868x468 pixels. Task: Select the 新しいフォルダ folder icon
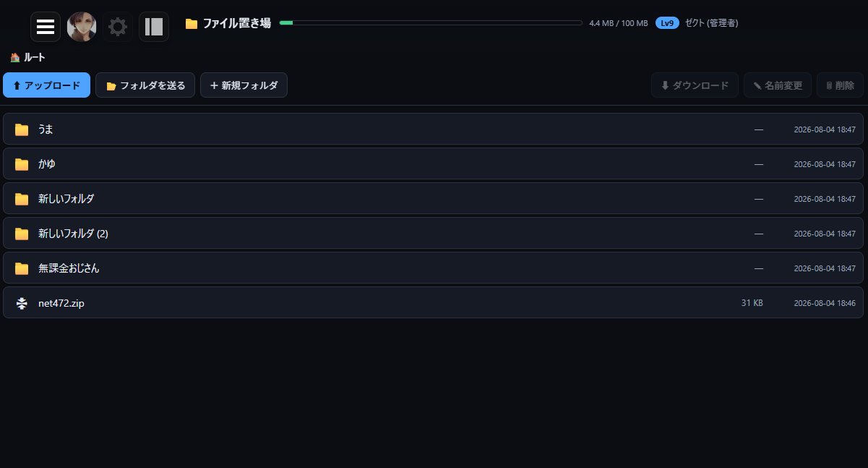[22, 199]
